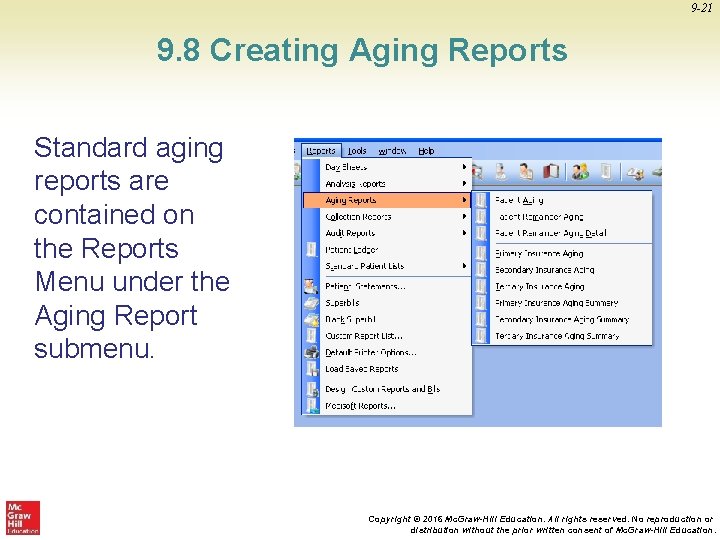Viewport: 720px width, 540px height.
Task: Expand Collection Reports submenu arrow
Action: [x=464, y=216]
